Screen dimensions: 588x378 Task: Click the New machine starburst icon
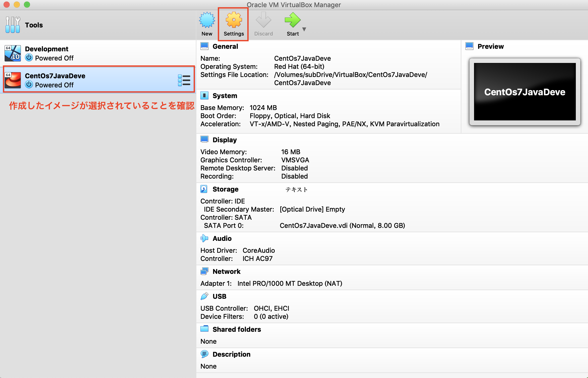207,20
